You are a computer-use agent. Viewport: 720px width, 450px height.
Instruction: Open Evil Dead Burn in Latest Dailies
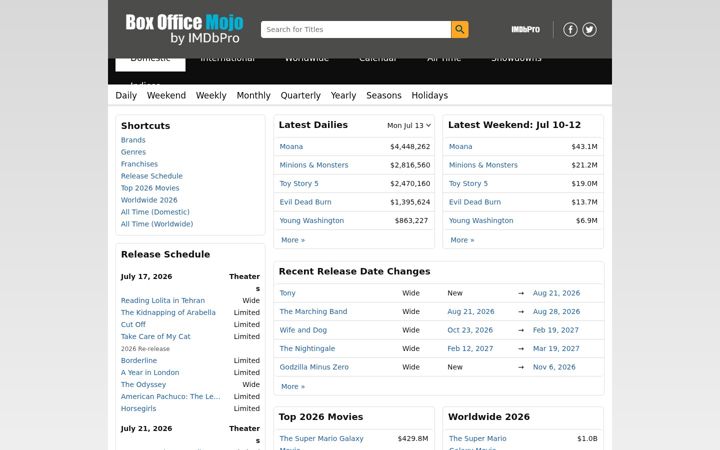[305, 202]
